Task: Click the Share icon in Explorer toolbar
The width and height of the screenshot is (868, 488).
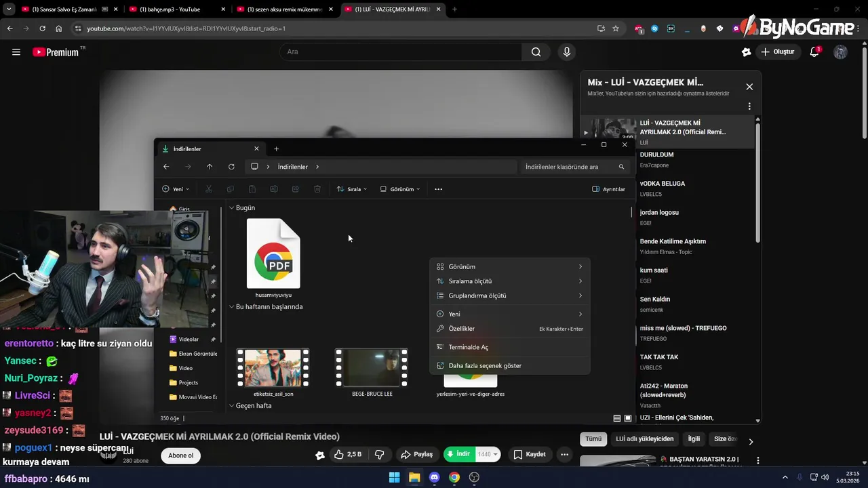Action: click(x=296, y=189)
